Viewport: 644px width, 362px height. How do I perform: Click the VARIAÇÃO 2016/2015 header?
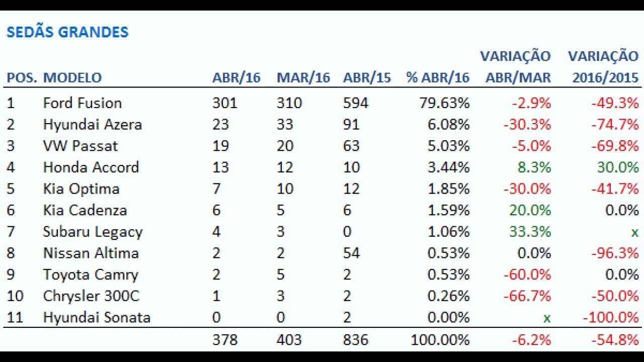click(603, 66)
